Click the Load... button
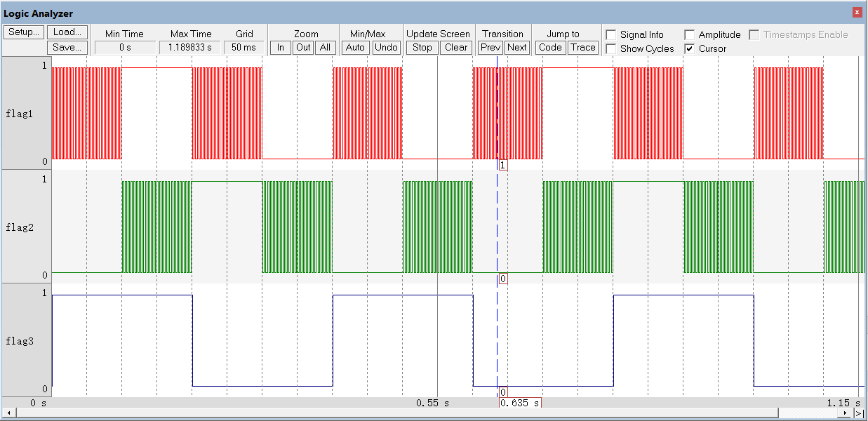Viewport: 868px width, 421px height. click(67, 32)
